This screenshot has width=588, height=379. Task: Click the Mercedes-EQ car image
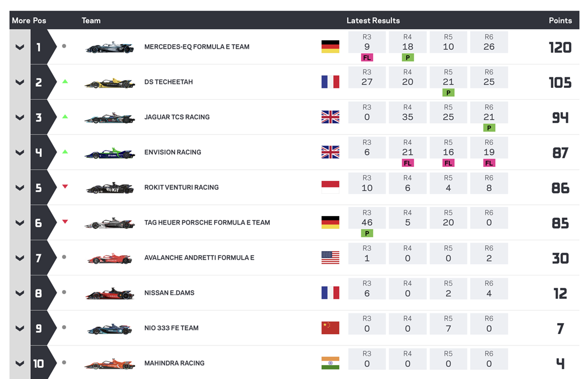point(110,47)
